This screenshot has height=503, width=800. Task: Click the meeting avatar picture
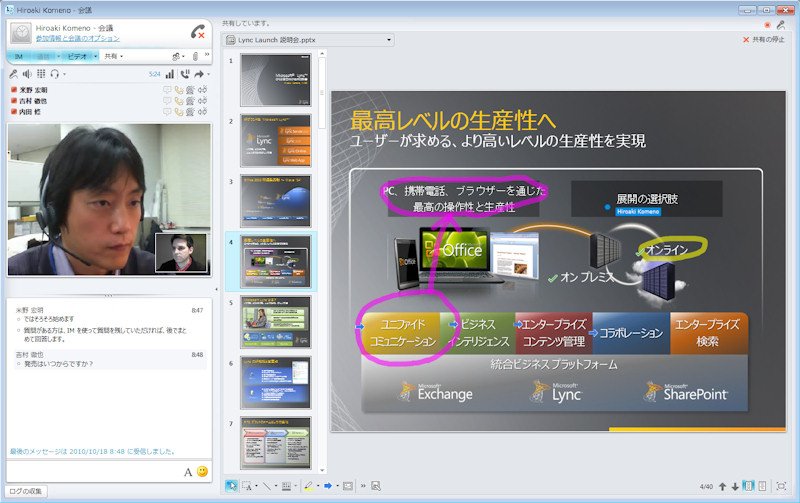[x=21, y=33]
